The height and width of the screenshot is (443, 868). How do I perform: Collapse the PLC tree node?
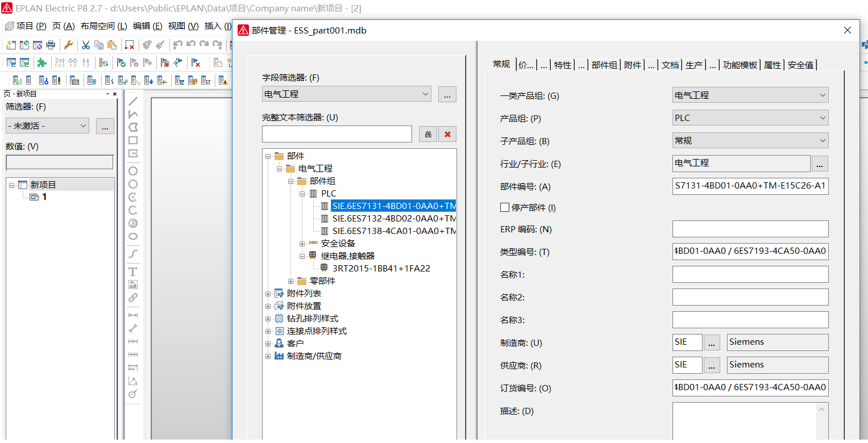tap(302, 194)
